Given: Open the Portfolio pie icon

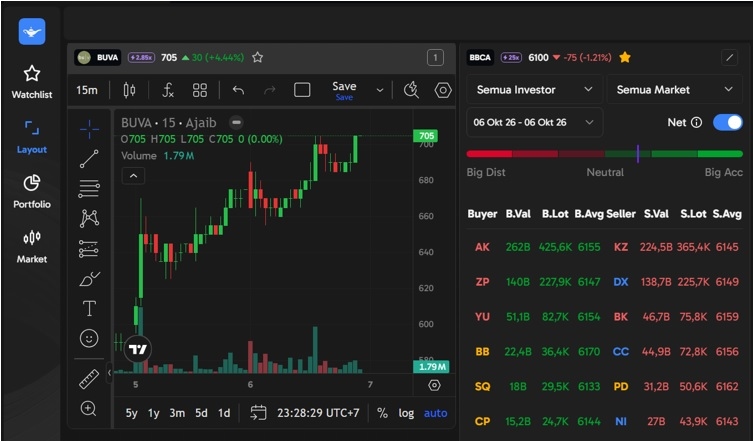Looking at the screenshot, I should click(32, 183).
